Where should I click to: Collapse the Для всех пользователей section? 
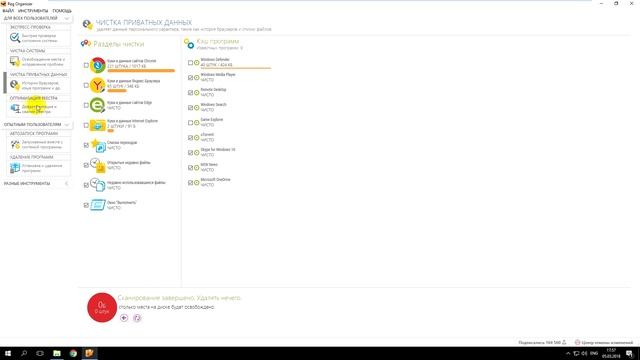[67, 18]
